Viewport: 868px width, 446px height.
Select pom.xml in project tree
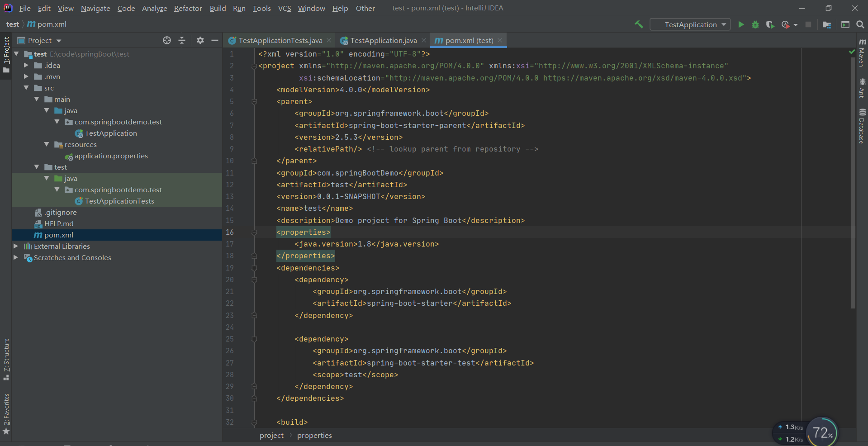58,235
